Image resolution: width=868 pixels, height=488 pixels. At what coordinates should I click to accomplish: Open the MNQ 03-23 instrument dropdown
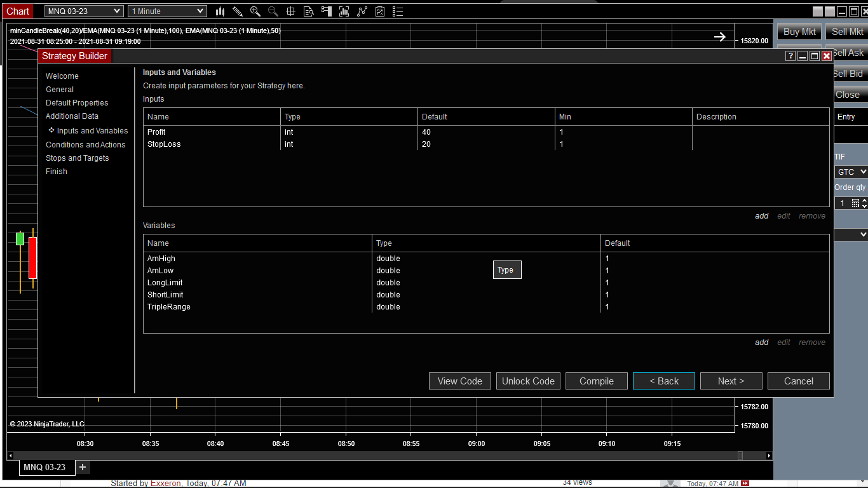(84, 11)
